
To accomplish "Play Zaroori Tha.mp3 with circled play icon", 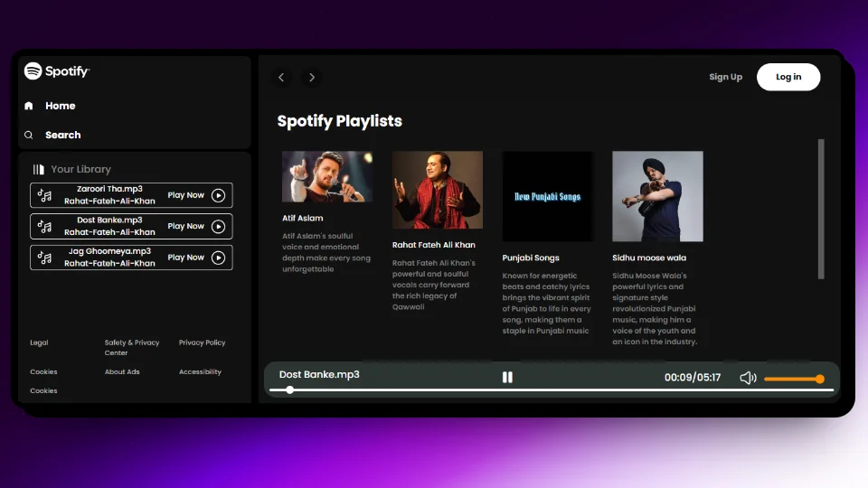I will pos(218,195).
